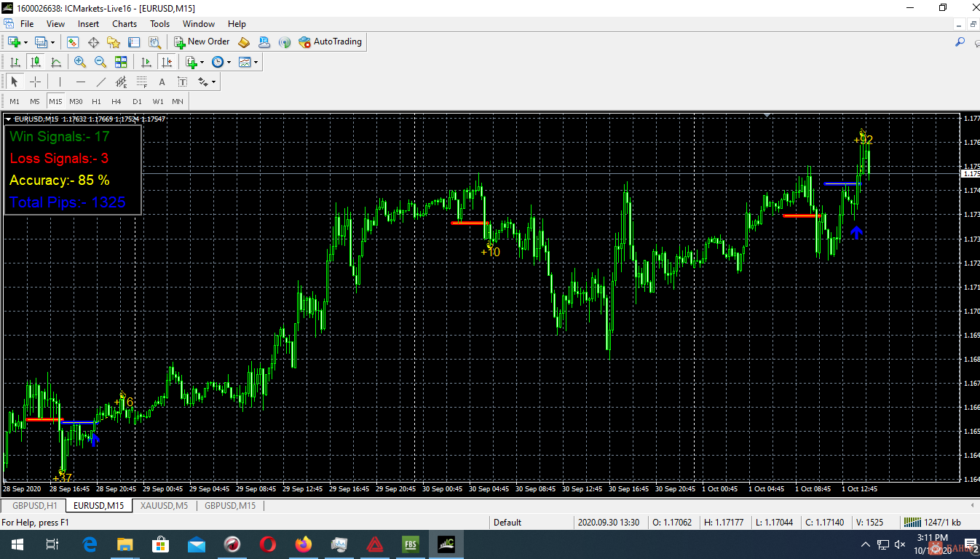Switch timeframe to M30
Viewport: 980px width, 559px height.
tap(76, 101)
